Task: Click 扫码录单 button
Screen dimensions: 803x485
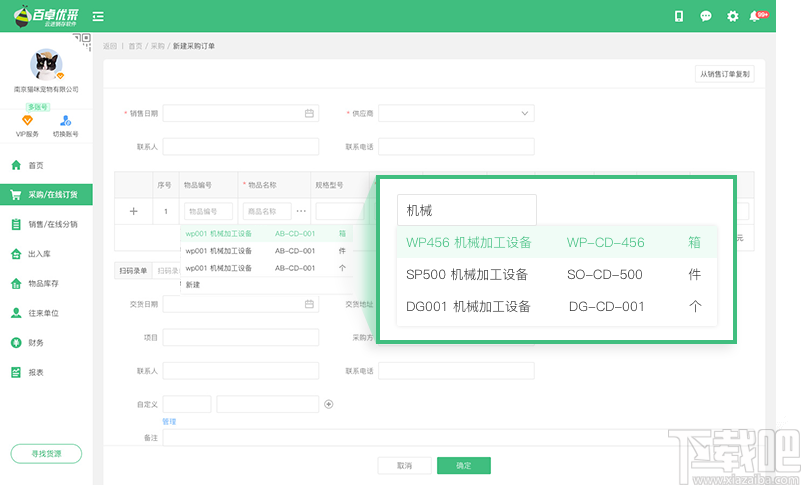Action: click(x=133, y=270)
